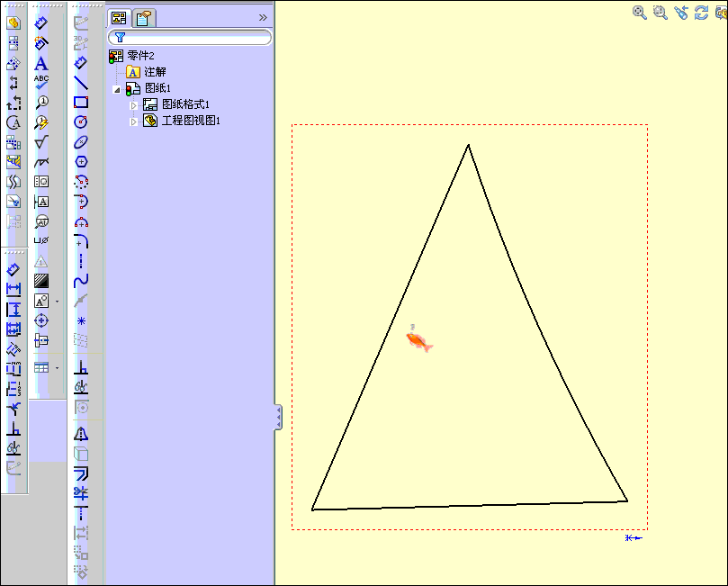Screen dimensions: 728x586
Task: Expand the panel with the chevron arrows
Action: (x=263, y=18)
